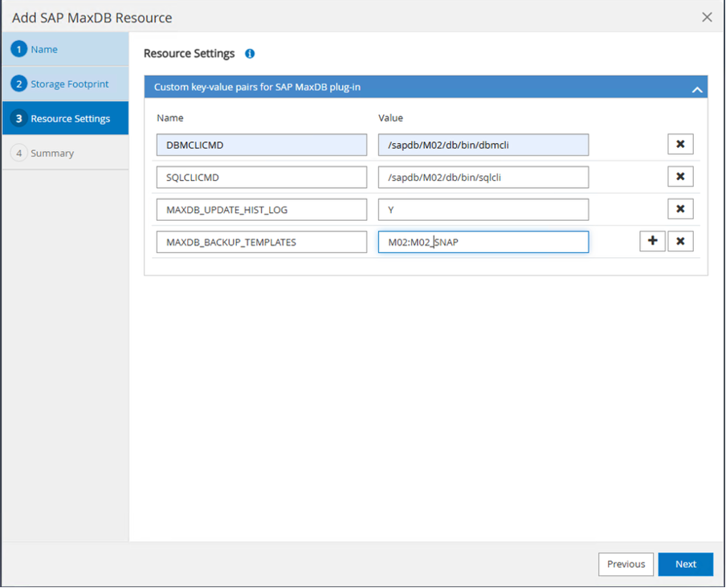The image size is (726, 588).
Task: Click the sqlcli path value field
Action: [x=483, y=178]
